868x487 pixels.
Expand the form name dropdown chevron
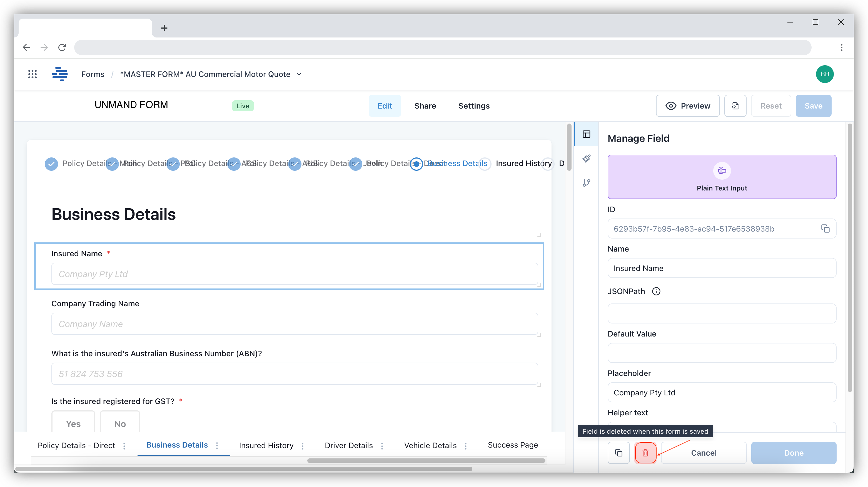coord(299,74)
